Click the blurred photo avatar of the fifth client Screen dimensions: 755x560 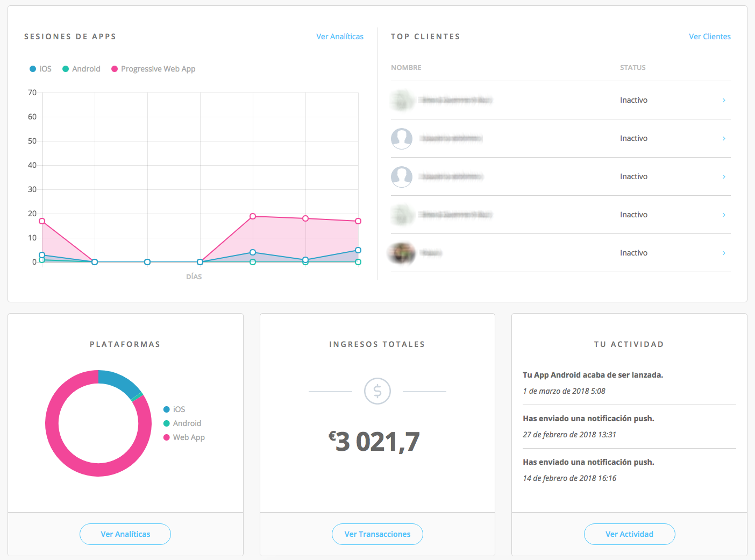[402, 253]
